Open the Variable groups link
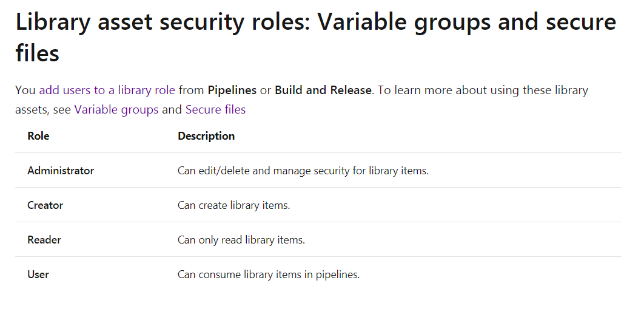 (x=116, y=110)
